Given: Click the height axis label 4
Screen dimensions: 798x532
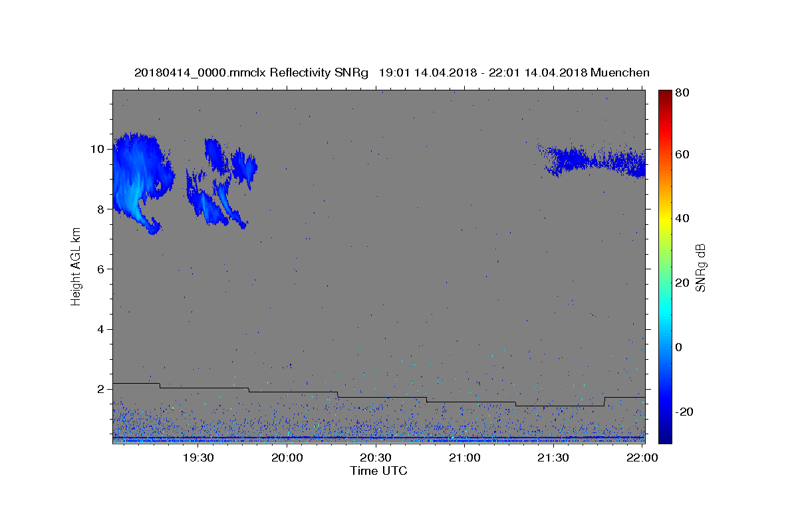Looking at the screenshot, I should (x=100, y=329).
